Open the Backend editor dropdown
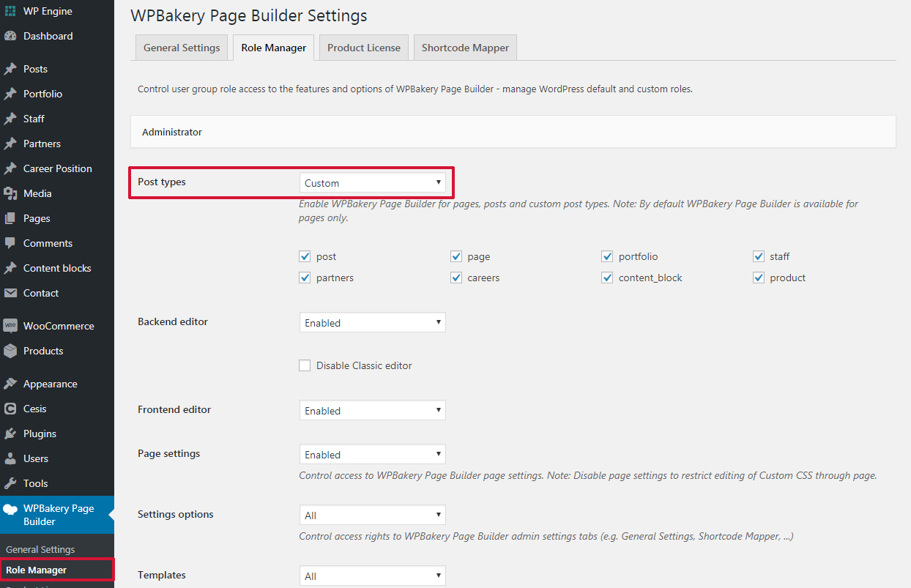The width and height of the screenshot is (911, 588). (x=372, y=323)
